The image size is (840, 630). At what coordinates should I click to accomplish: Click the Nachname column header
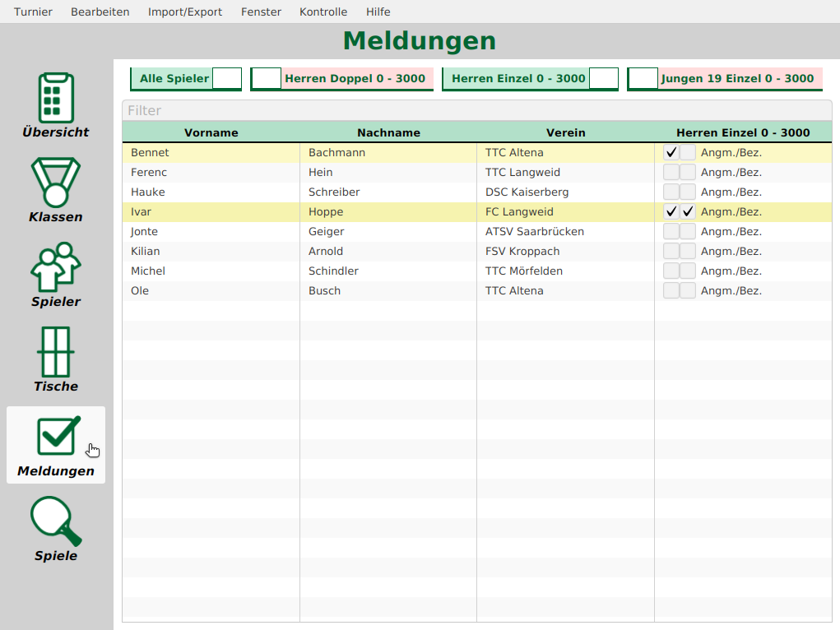pyautogui.click(x=388, y=132)
